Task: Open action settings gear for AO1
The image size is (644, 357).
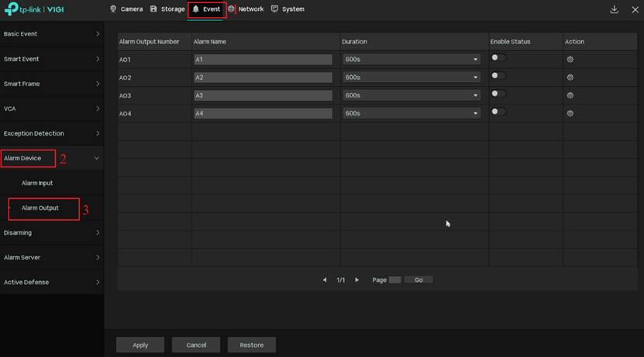Action: click(x=570, y=60)
